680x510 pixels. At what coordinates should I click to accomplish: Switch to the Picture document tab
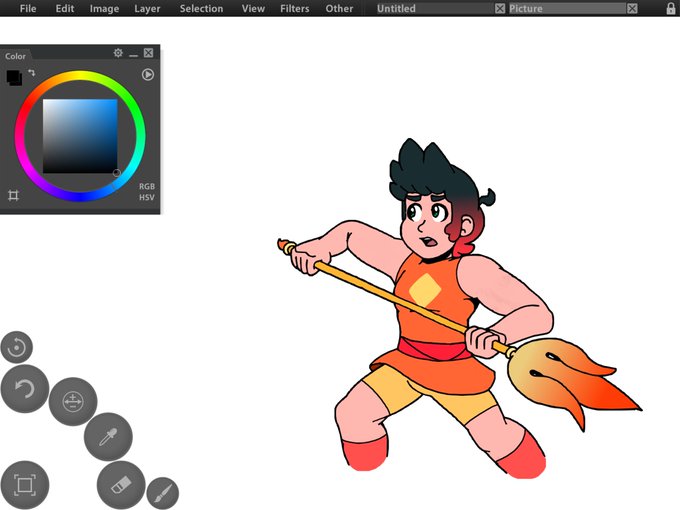567,8
